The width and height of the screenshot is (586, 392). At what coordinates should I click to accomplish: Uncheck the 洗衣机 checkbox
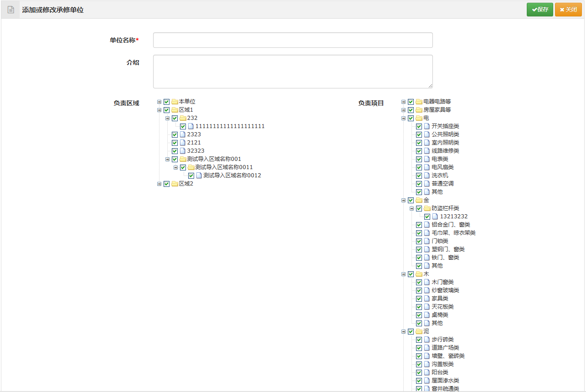point(419,175)
